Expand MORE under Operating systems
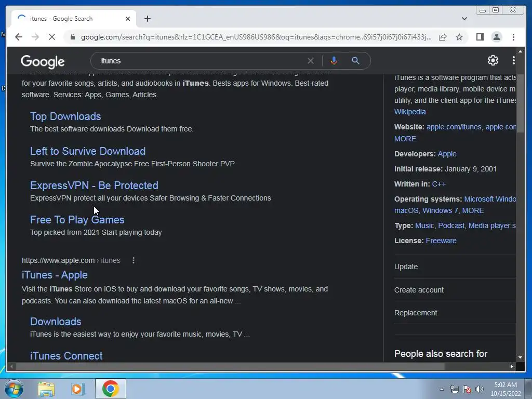The image size is (532, 399). [x=473, y=210]
